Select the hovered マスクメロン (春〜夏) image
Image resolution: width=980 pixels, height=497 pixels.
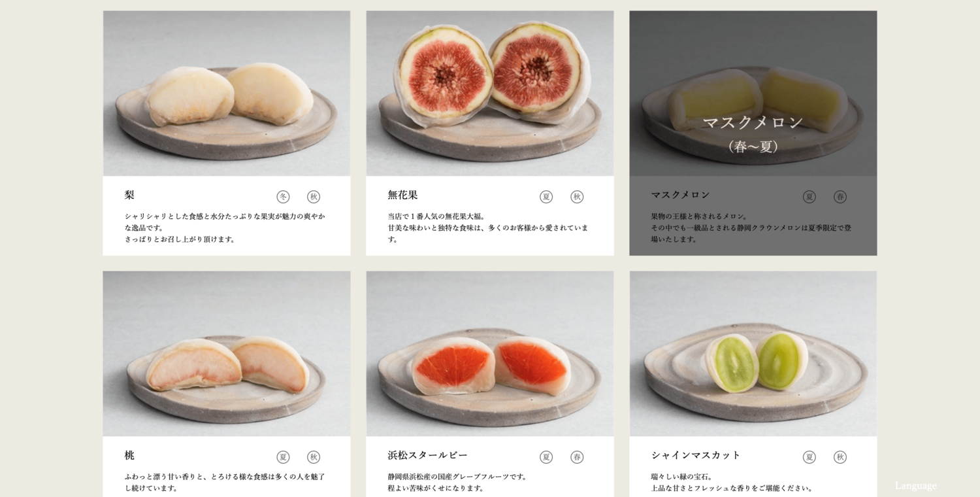[753, 94]
